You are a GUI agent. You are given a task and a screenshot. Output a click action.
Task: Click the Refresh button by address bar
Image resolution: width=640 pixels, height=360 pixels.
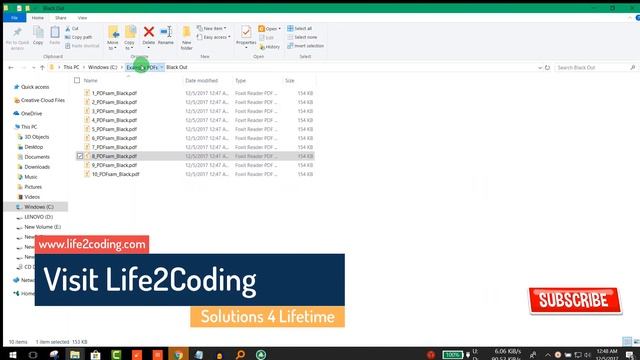pyautogui.click(x=547, y=67)
